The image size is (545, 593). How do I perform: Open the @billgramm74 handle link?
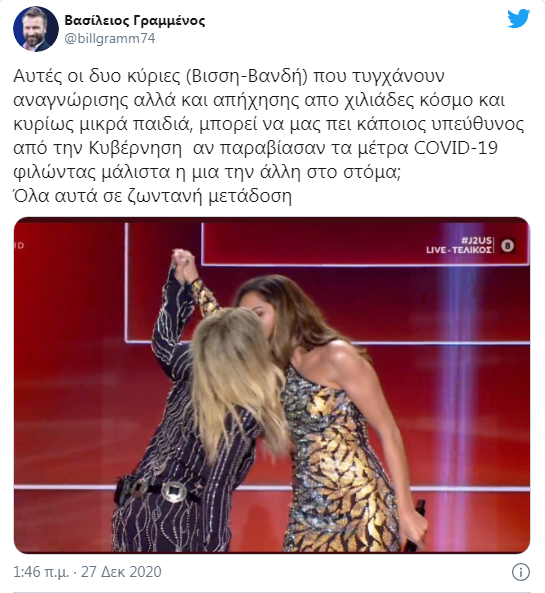click(x=110, y=39)
